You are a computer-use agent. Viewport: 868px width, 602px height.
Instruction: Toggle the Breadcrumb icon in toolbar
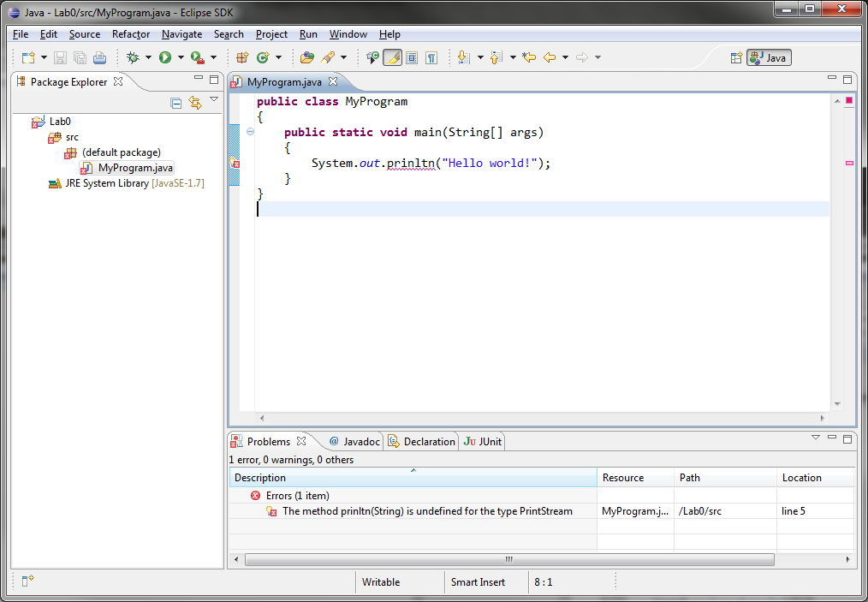372,57
